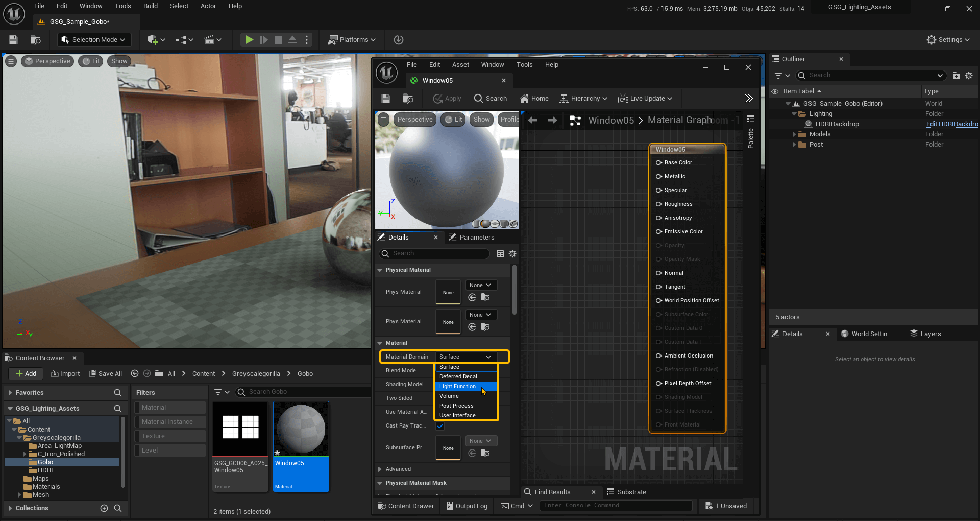Browse to Subsurface Profile asset in Content Browser
The image size is (980, 521).
pyautogui.click(x=485, y=453)
